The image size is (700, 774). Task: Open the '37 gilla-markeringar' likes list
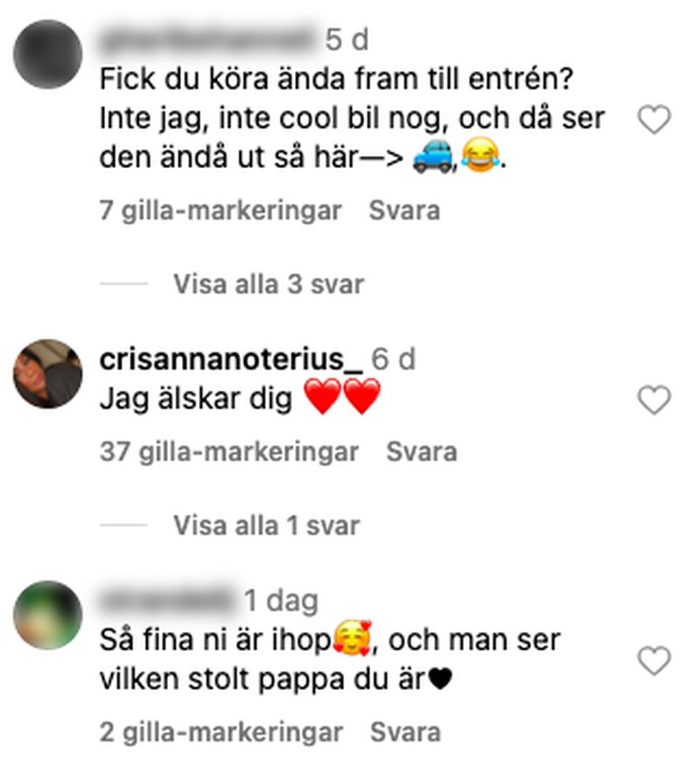(x=229, y=452)
